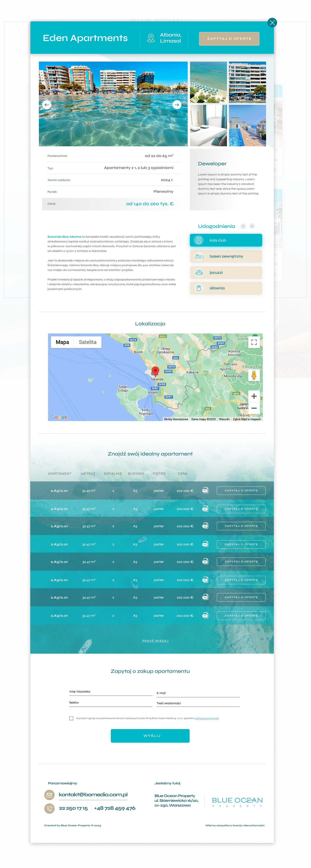Sort by 'METRAŻ' column header

pos(88,474)
